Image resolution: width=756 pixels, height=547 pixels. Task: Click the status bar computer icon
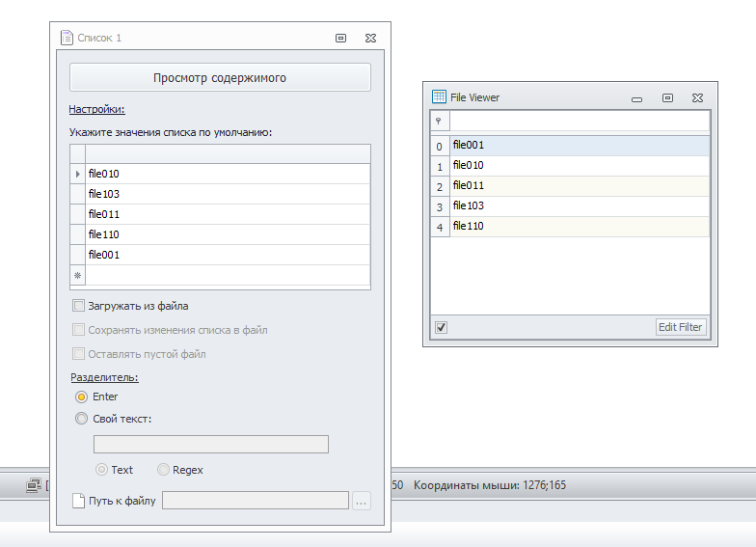click(33, 484)
